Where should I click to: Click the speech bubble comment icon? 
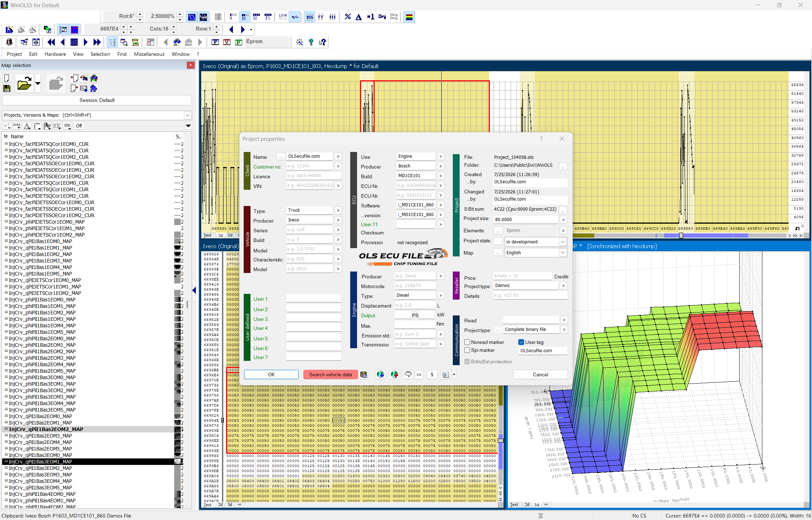(408, 375)
